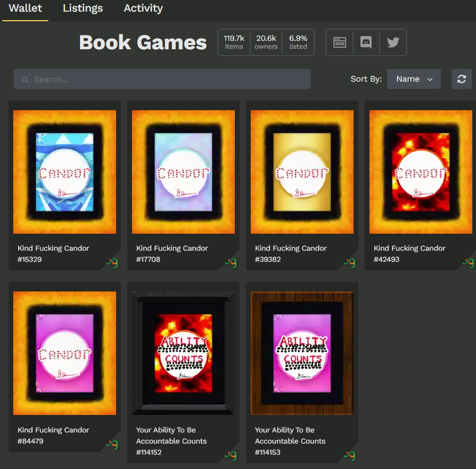
Task: Click corner logo icon on card #39382
Action: tap(349, 262)
